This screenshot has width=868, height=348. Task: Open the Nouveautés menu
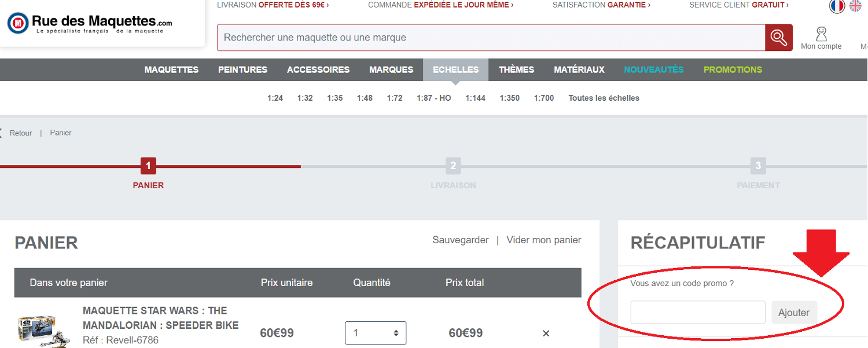654,69
